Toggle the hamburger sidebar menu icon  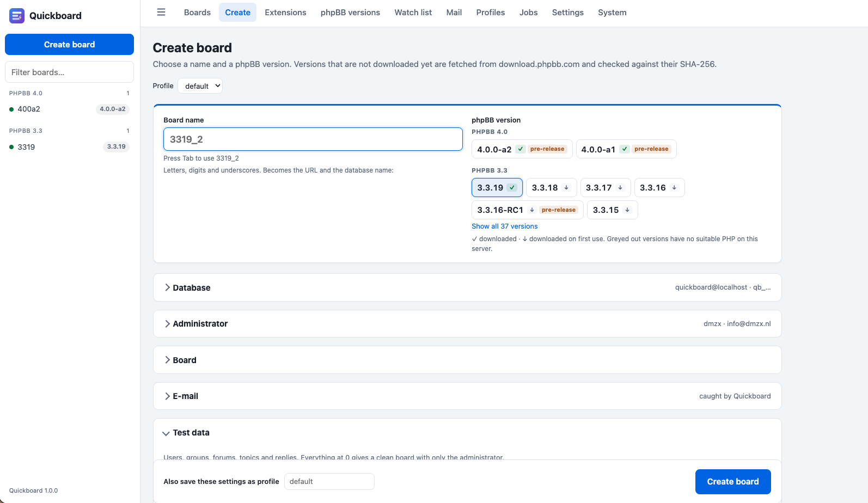pyautogui.click(x=161, y=12)
